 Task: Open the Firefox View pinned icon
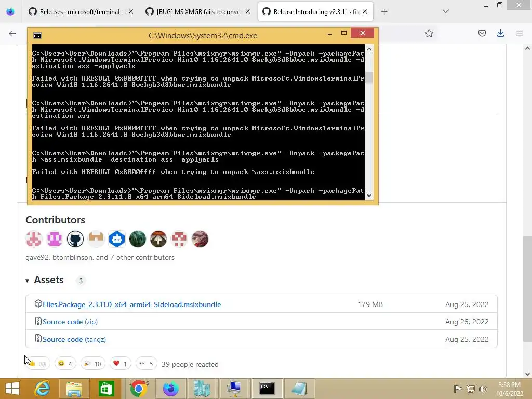click(x=10, y=11)
